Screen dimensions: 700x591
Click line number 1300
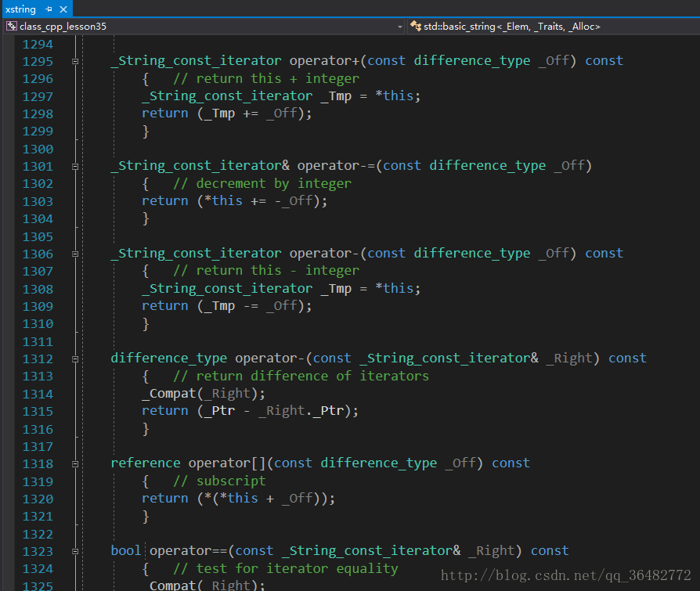(x=38, y=149)
